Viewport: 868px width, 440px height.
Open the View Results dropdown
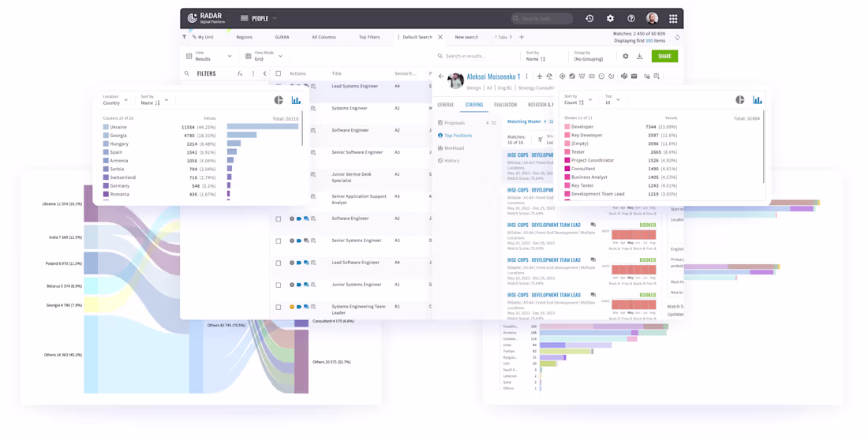tap(209, 56)
